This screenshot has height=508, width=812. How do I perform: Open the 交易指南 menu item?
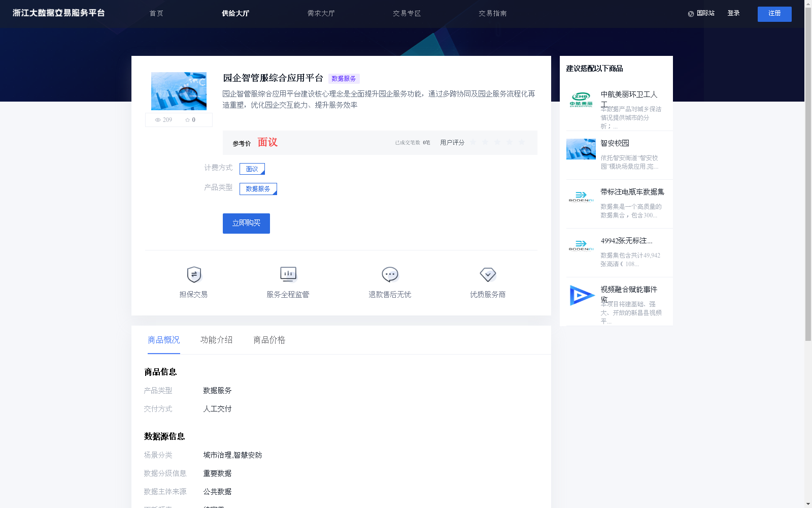[x=493, y=13]
